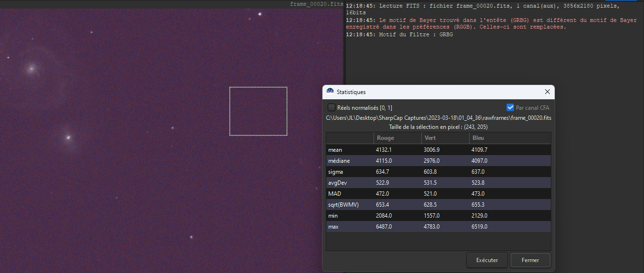Select the max statistics row

[333, 227]
